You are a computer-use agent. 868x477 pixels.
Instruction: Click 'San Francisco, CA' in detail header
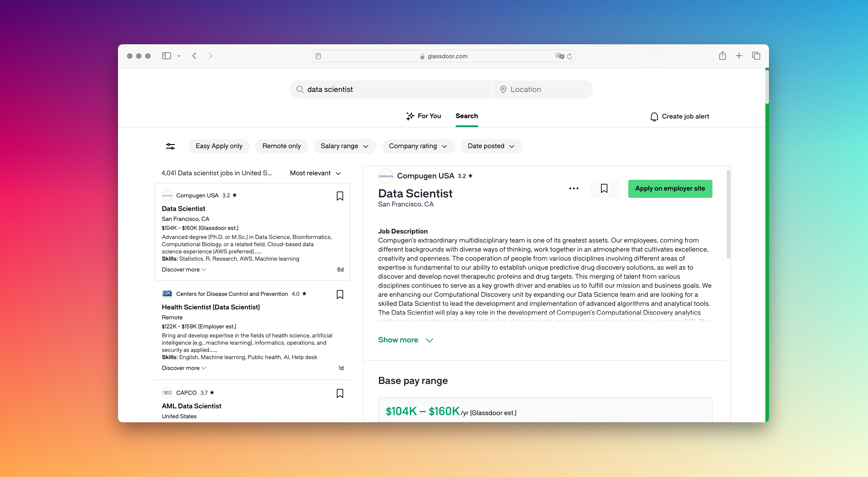(x=406, y=204)
